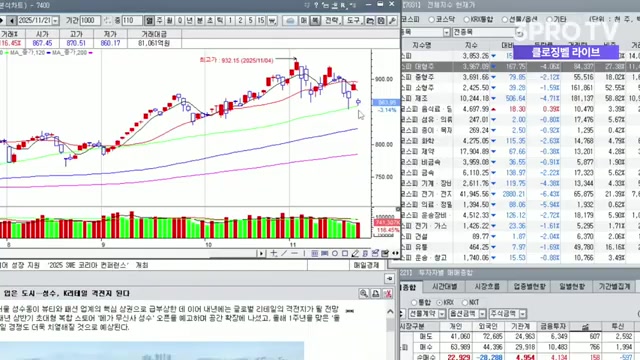Screen dimensions: 640x360
Task: Select the 통합 radio in investor panel
Action: (414, 302)
